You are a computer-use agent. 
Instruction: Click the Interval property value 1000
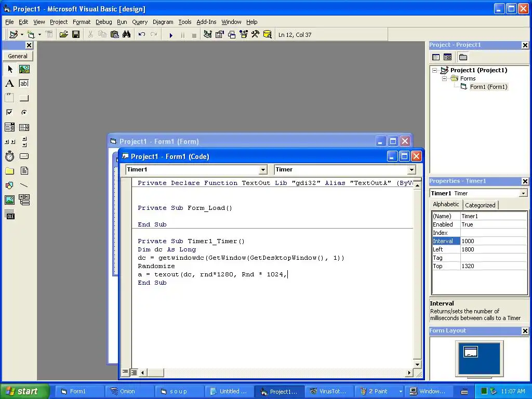pos(494,241)
